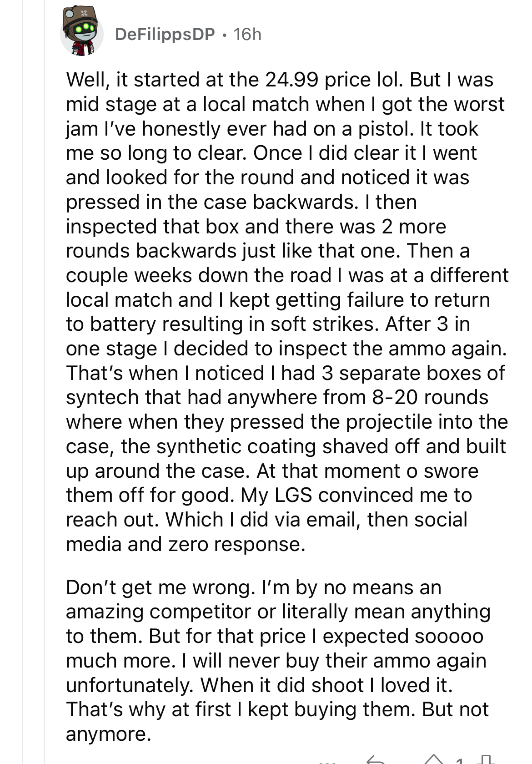Click the 'soft strikes' phrase
This screenshot has width=532, height=764.
[x=325, y=324]
